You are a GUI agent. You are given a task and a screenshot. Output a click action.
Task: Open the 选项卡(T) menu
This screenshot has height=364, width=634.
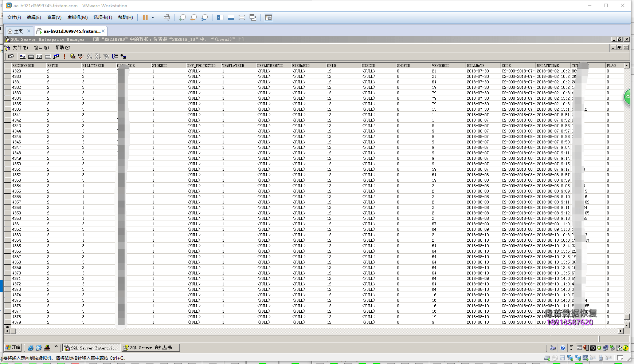point(103,17)
